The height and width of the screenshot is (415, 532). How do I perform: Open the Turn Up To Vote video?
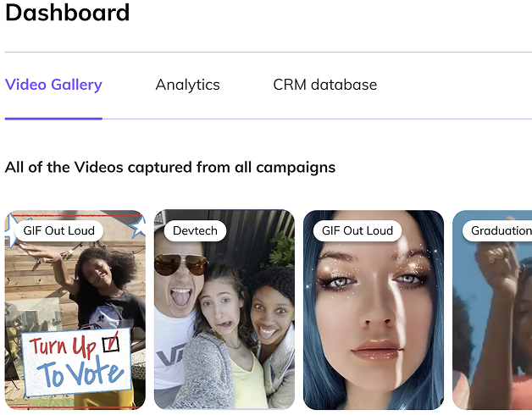pos(75,309)
